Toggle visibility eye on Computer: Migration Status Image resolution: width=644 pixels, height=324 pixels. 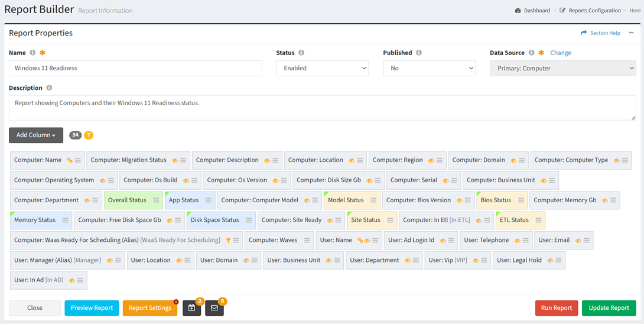click(175, 160)
